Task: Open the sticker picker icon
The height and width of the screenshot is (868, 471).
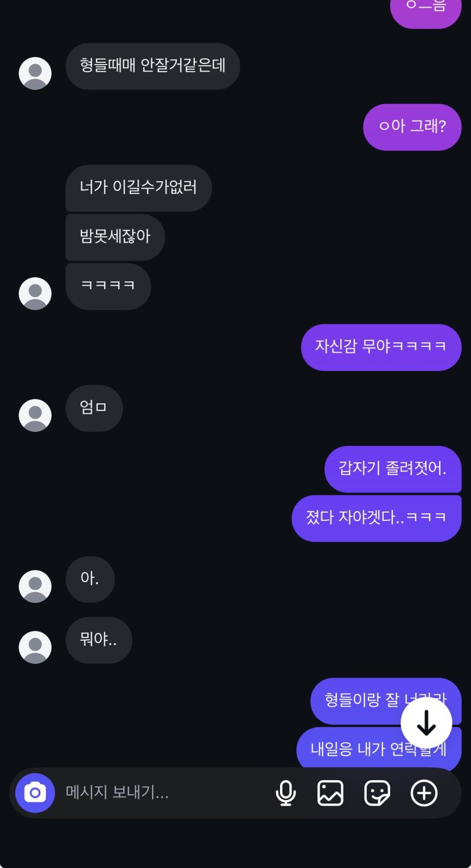Action: tap(377, 793)
